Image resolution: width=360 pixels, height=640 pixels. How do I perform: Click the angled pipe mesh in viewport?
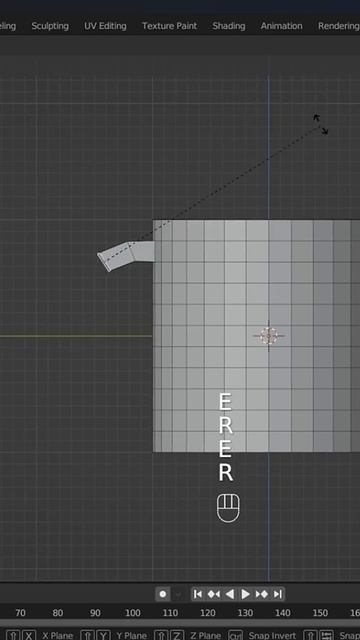[126, 256]
